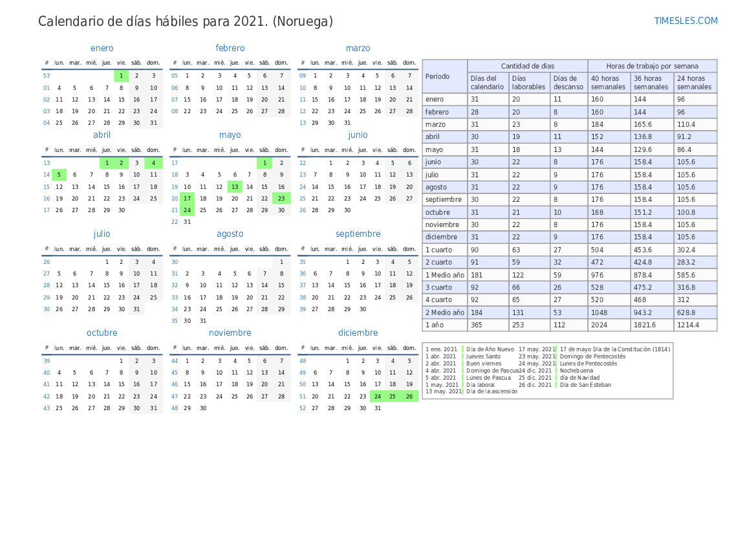Click the diciembre month heading
Image resolution: width=756 pixels, height=535 pixels.
click(x=358, y=333)
